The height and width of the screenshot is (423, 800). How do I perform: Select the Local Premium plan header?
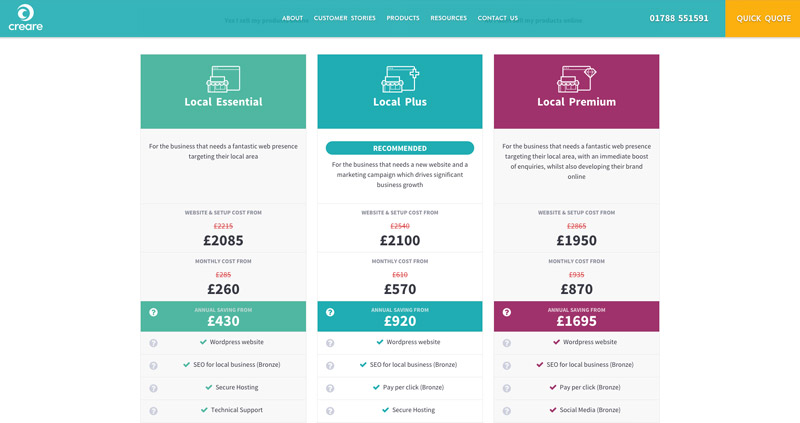click(577, 91)
